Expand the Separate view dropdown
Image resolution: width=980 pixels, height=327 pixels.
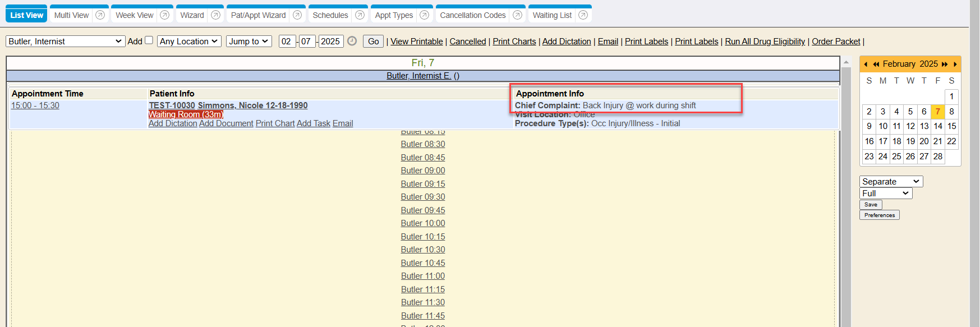891,182
